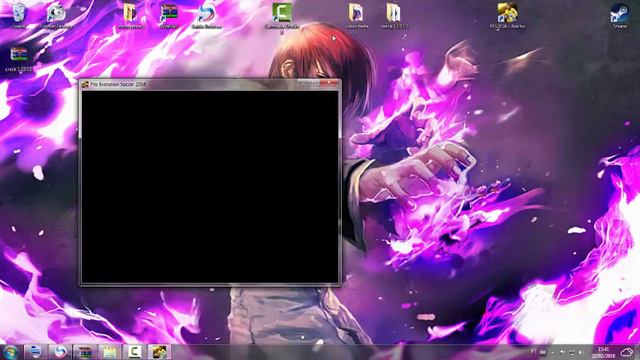Open the first folder icon left of WinRAR
Image resolution: width=640 pixels, height=360 pixels.
[131, 16]
